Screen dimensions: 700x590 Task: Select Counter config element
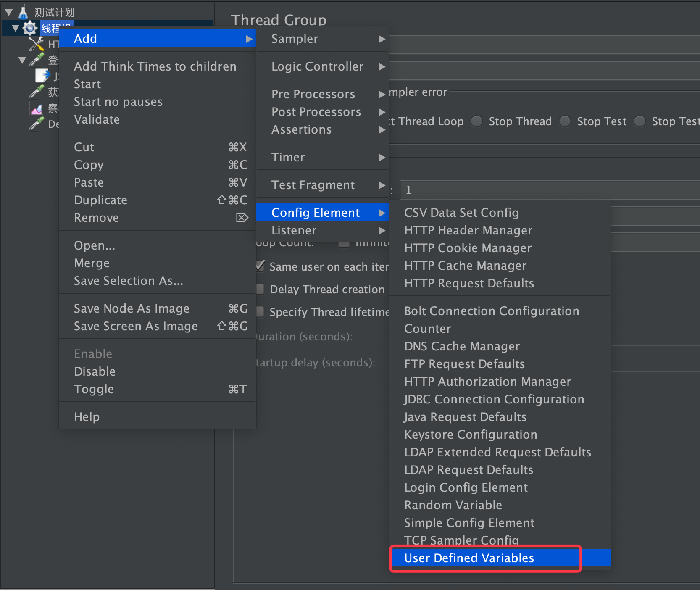click(500, 329)
